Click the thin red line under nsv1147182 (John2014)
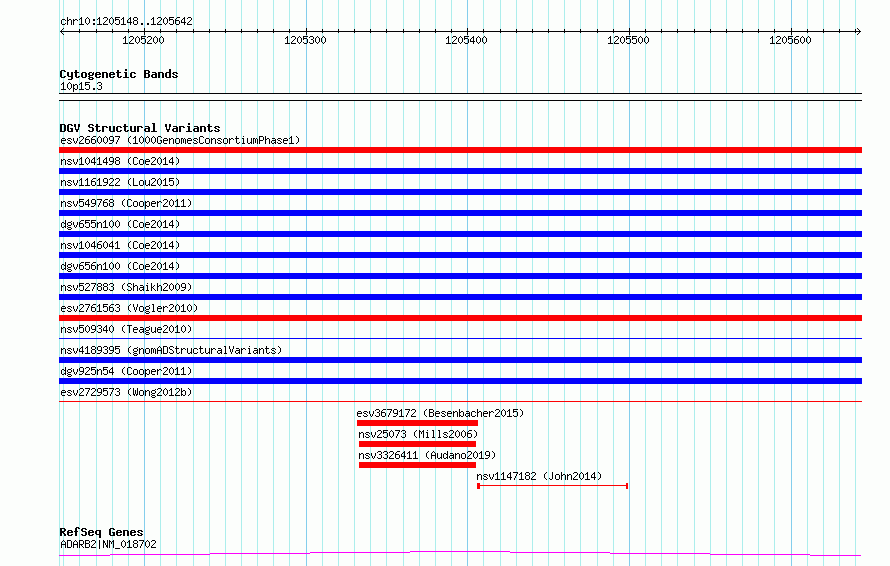Viewport: 890px width, 566px height. (552, 486)
